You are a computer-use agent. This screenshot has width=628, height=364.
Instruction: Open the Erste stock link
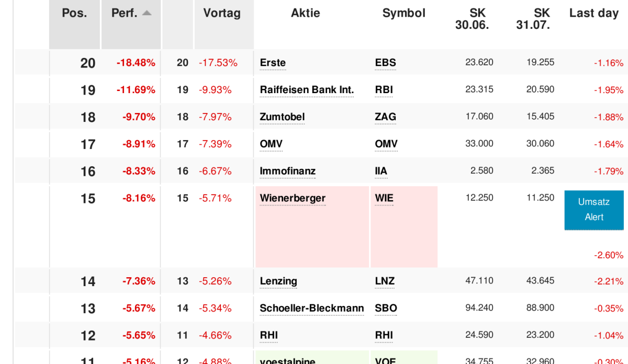click(x=273, y=63)
